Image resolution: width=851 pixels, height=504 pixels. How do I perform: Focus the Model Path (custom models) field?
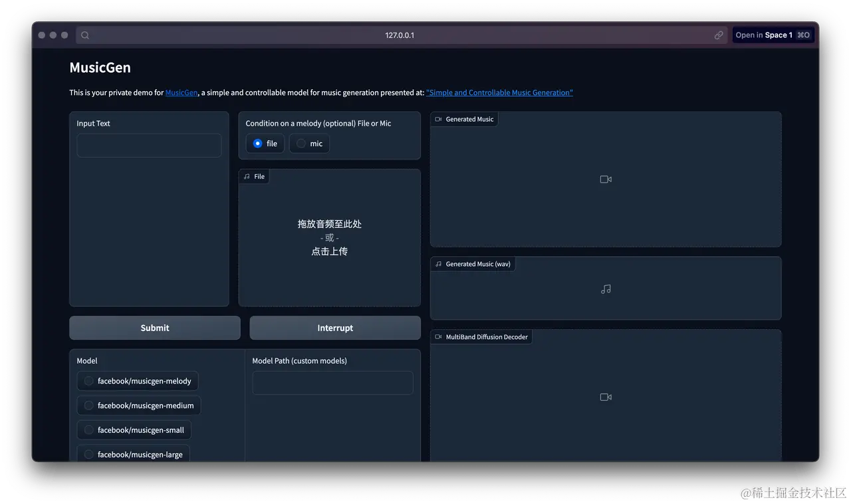[x=332, y=383]
